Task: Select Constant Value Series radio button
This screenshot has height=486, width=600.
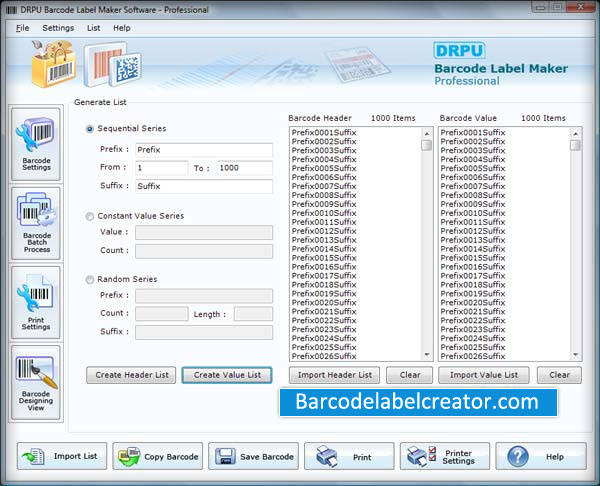Action: pos(90,217)
